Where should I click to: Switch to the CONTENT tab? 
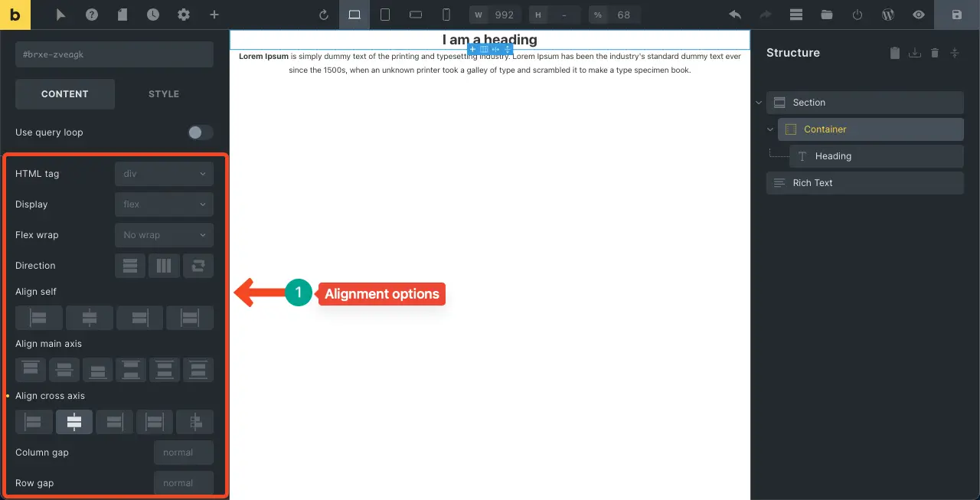point(65,94)
